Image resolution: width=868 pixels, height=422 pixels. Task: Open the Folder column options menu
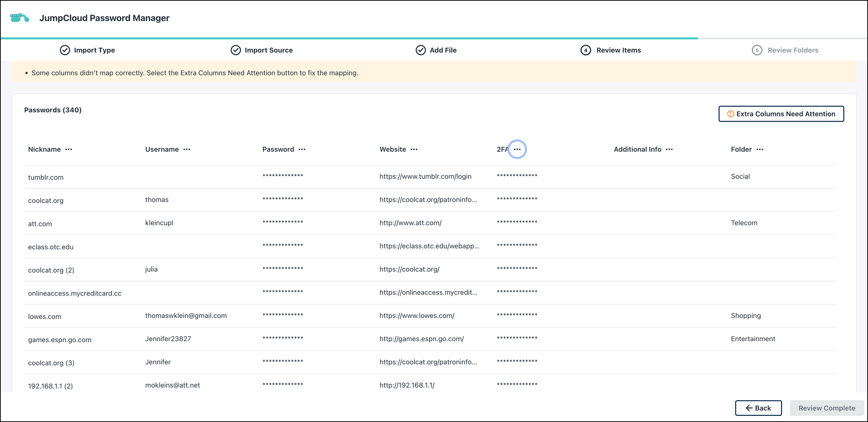coord(760,149)
